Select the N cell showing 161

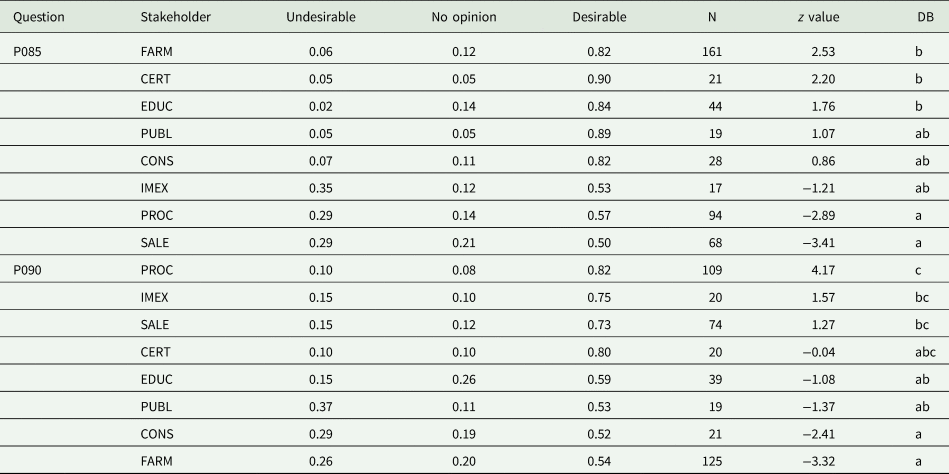click(722, 50)
